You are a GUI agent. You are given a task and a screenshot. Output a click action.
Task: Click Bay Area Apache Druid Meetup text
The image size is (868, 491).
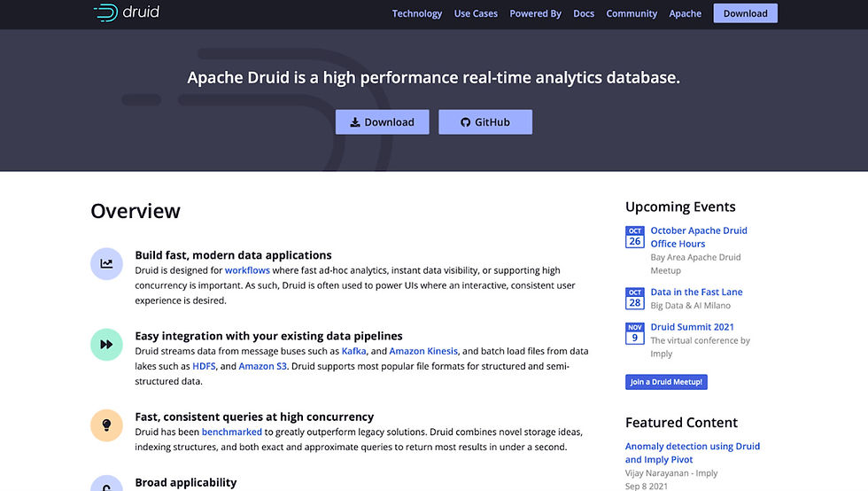[695, 264]
